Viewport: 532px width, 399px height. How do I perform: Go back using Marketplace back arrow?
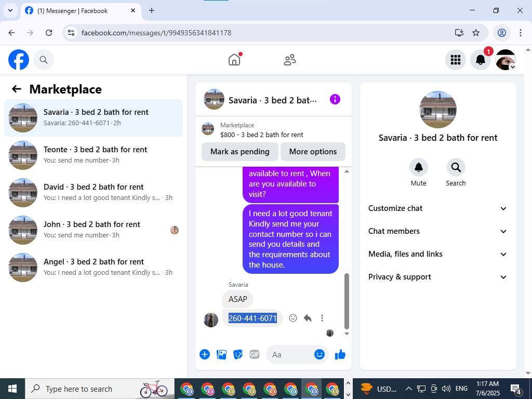click(16, 89)
